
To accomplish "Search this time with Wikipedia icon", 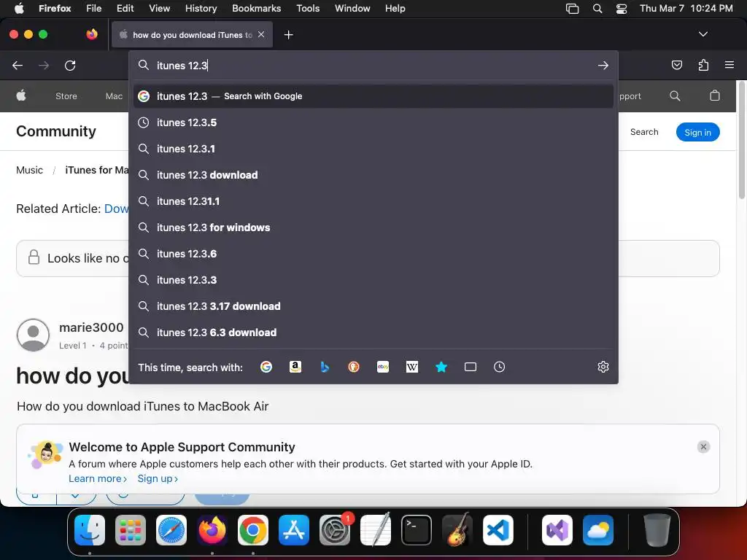I will tap(412, 367).
